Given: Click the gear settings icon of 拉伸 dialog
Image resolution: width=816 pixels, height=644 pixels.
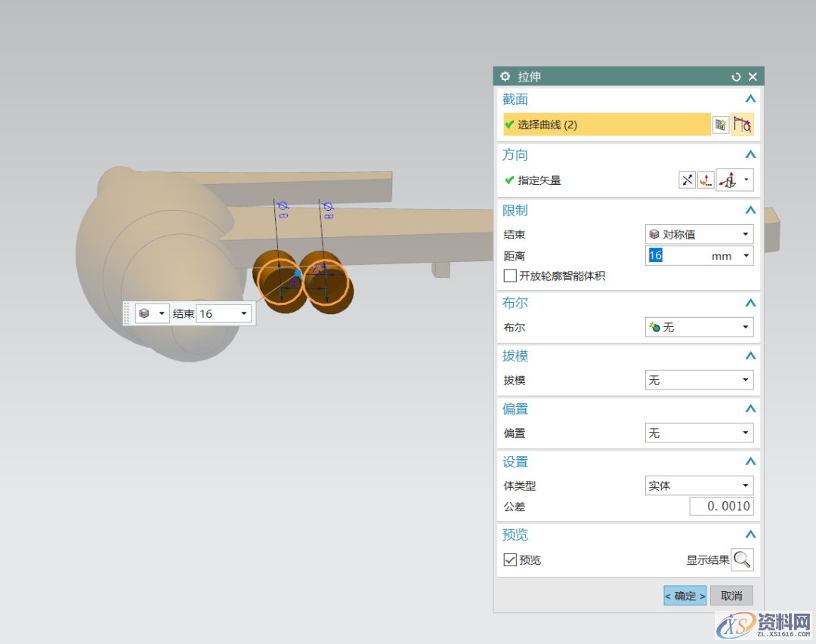Looking at the screenshot, I should coord(505,76).
